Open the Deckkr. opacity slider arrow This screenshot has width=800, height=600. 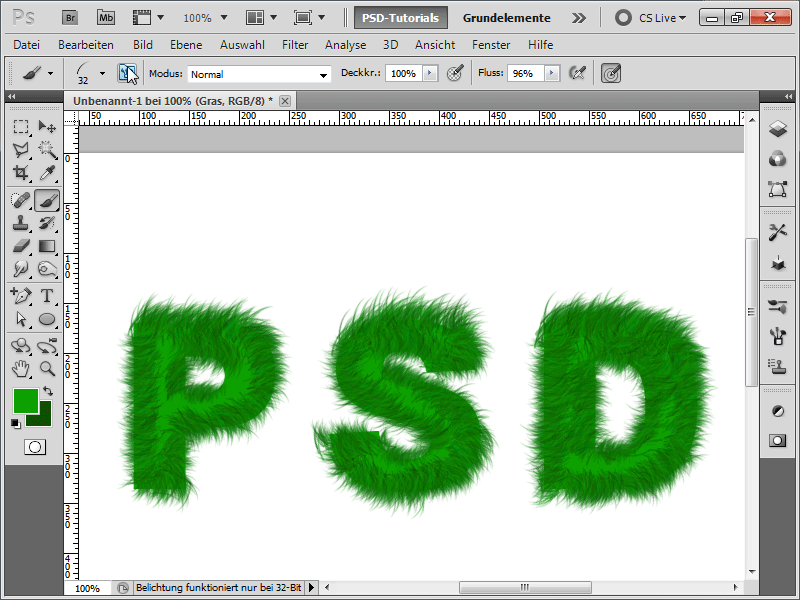(x=430, y=73)
